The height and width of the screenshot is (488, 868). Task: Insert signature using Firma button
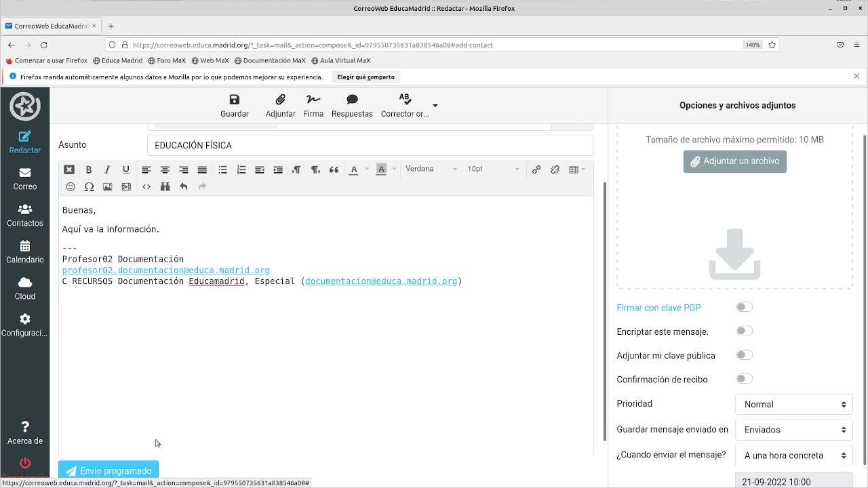[x=313, y=106]
